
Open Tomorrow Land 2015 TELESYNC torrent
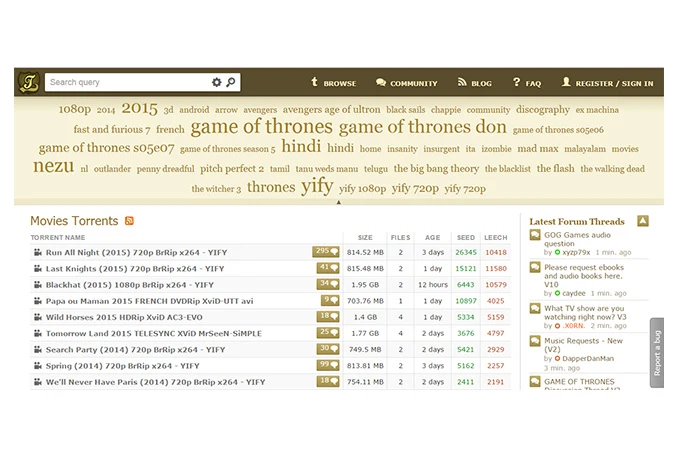[154, 333]
